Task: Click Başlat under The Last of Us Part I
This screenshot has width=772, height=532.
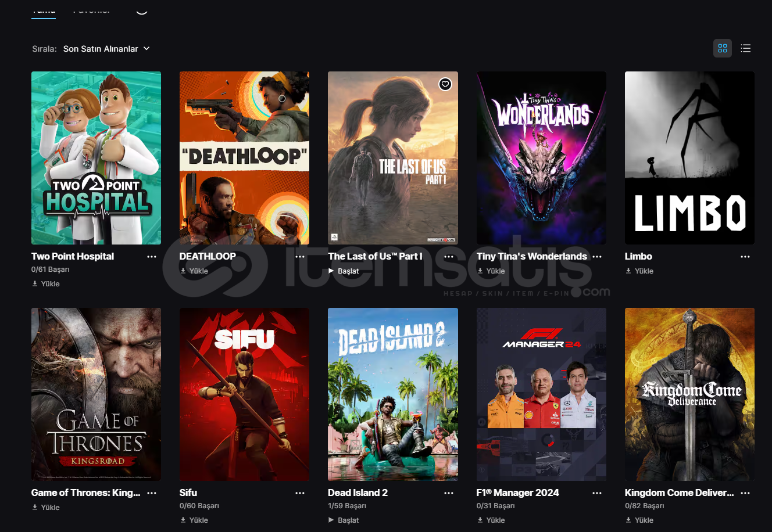Action: (344, 271)
